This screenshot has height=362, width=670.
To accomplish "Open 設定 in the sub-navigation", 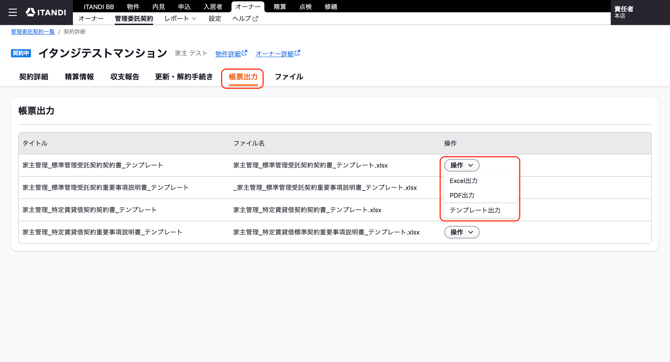I will coord(215,18).
